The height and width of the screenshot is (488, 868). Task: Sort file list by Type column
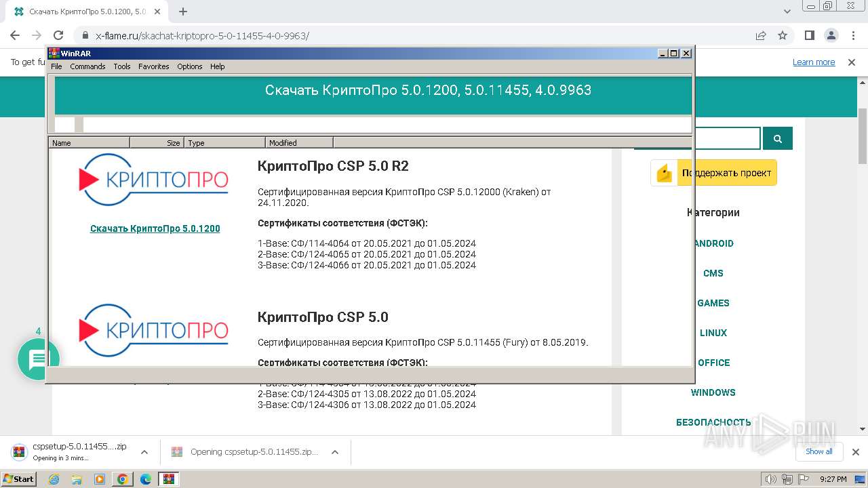coord(225,142)
